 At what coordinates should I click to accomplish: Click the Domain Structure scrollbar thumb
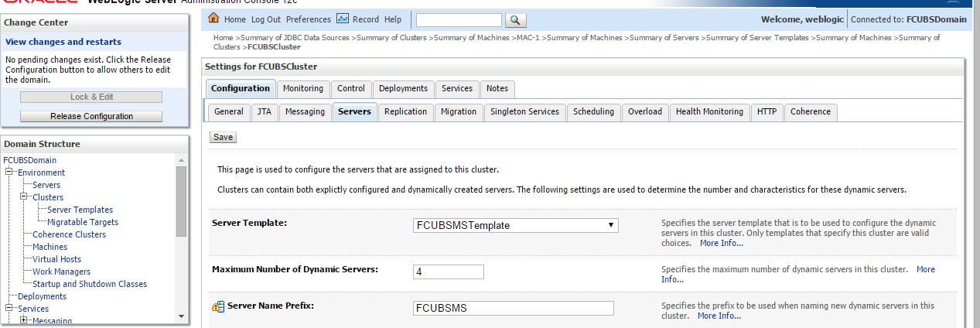click(x=181, y=202)
